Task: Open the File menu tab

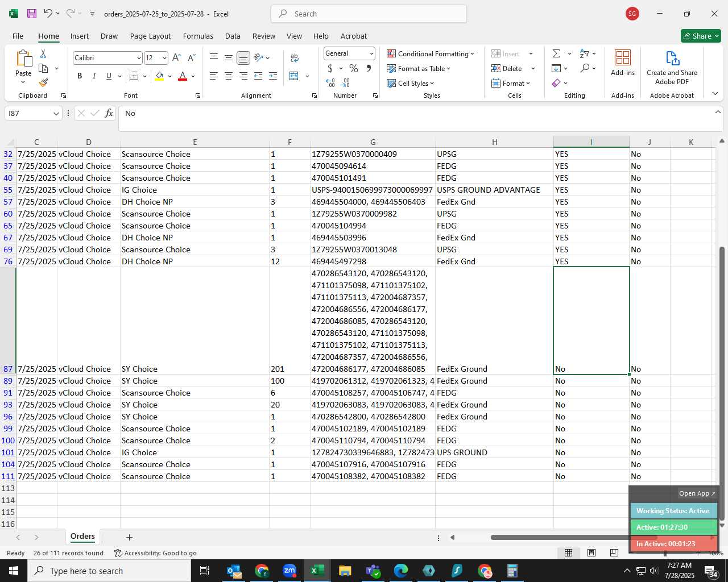Action: click(18, 36)
